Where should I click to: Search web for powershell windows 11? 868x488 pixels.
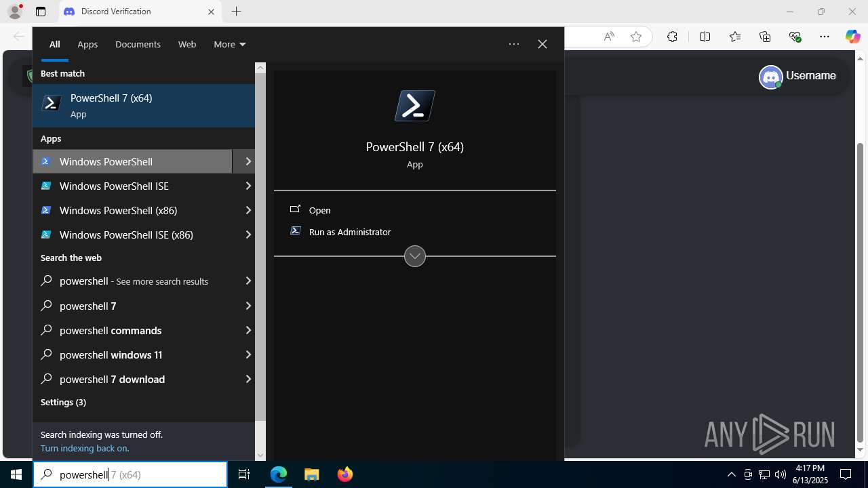(132, 354)
